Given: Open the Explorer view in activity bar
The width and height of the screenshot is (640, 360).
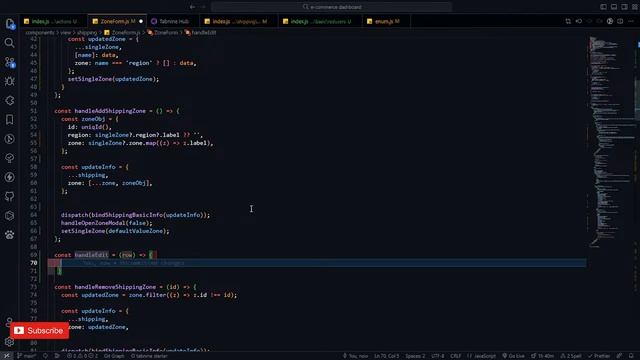Looking at the screenshot, I should [10, 24].
